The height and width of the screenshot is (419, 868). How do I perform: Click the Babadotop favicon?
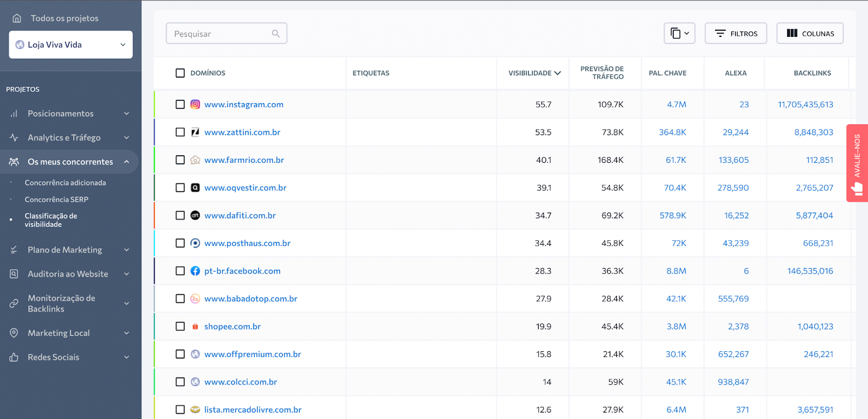click(195, 299)
